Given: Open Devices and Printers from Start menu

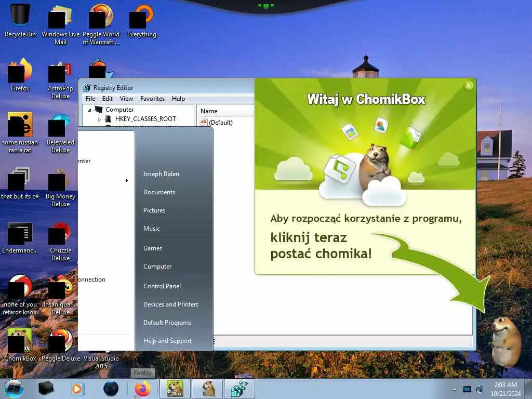Looking at the screenshot, I should tap(170, 304).
